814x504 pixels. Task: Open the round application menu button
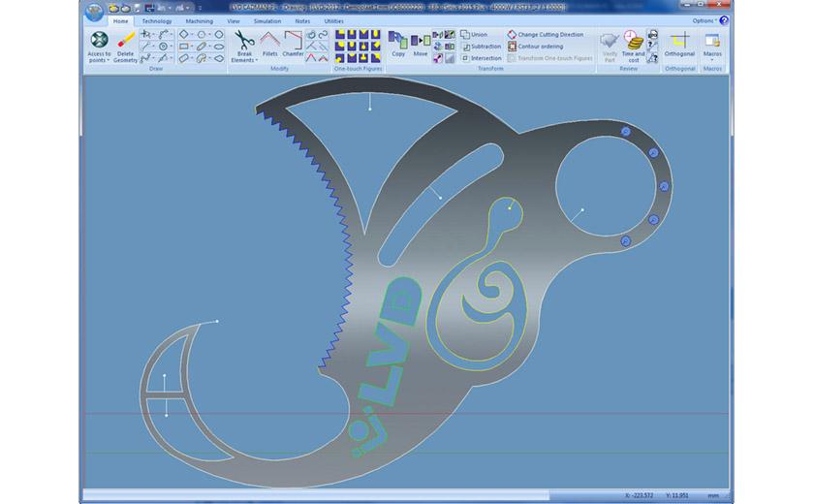pyautogui.click(x=95, y=12)
